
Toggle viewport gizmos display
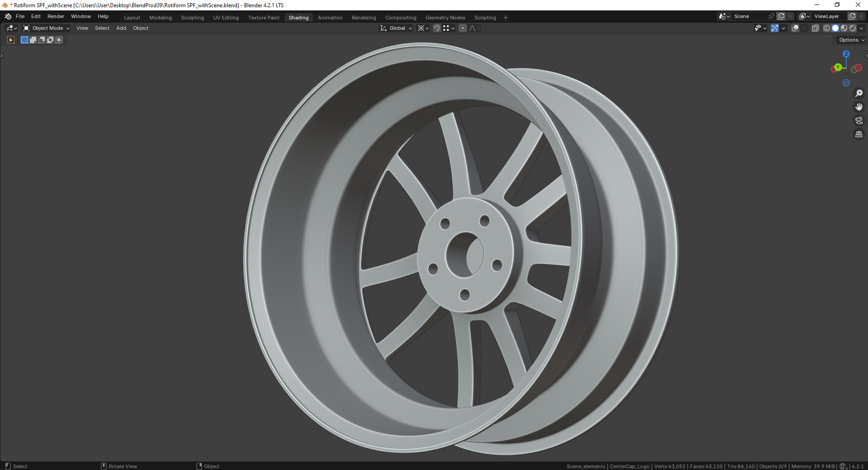[x=774, y=28]
